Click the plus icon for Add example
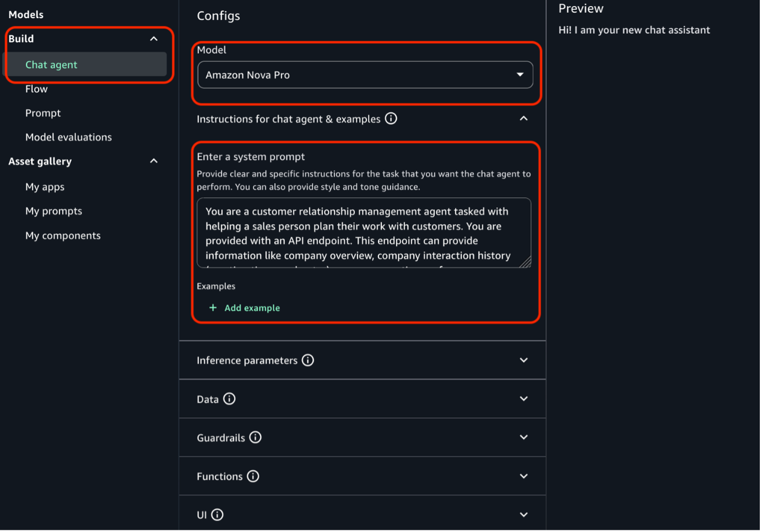Screen dimensions: 762x532 click(213, 308)
